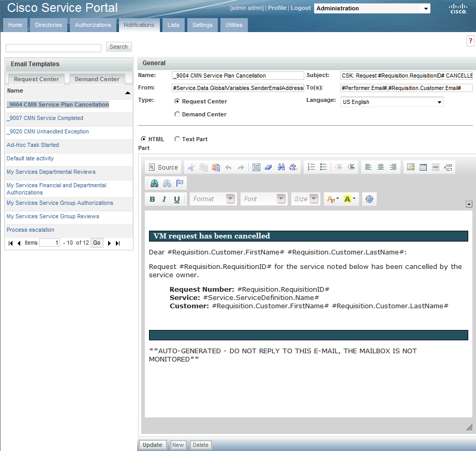Click the template search input field
This screenshot has height=451, width=476.
tap(53, 48)
